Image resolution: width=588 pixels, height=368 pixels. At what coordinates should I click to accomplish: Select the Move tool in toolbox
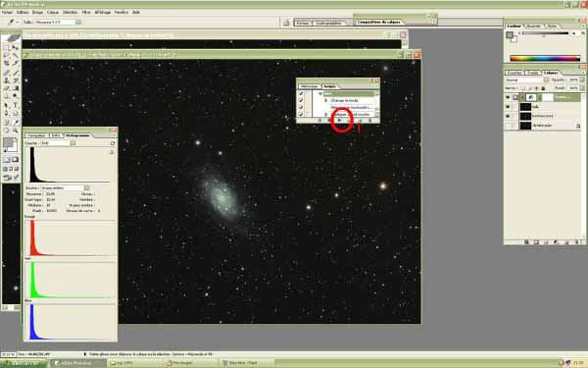[x=16, y=47]
